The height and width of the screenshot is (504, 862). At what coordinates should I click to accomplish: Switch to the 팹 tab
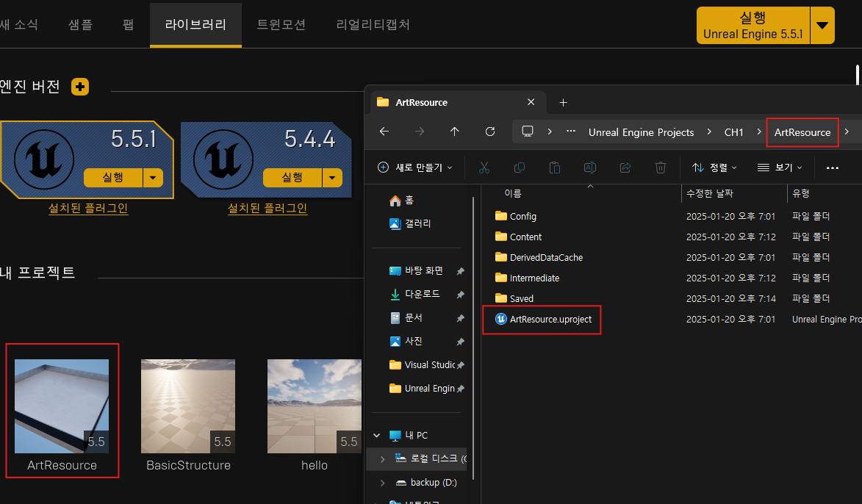pos(128,25)
